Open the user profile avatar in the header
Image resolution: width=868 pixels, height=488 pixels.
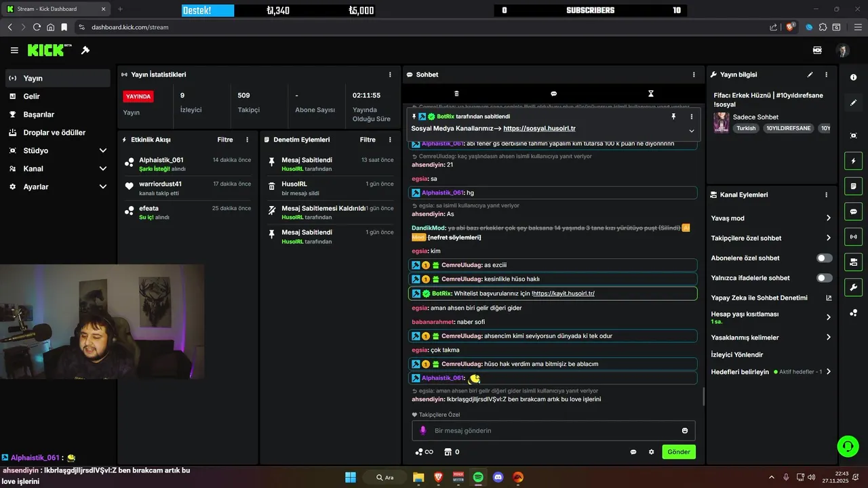coord(842,50)
